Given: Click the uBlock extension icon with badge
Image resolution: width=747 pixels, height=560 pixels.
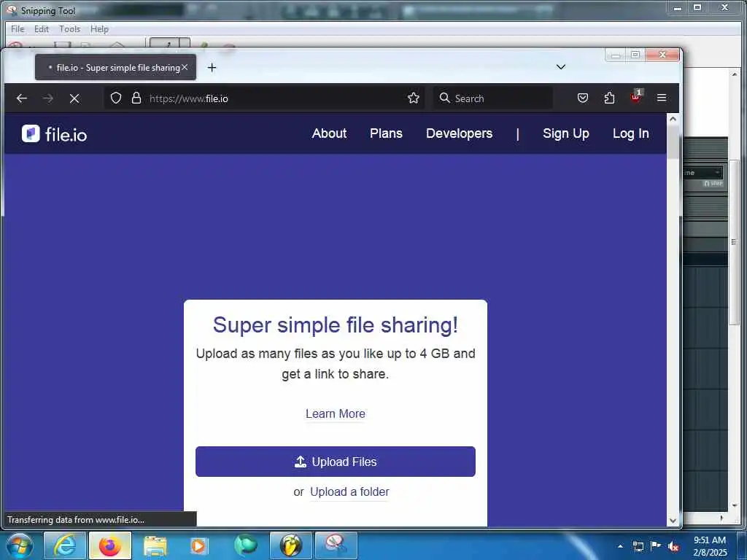Looking at the screenshot, I should click(636, 97).
